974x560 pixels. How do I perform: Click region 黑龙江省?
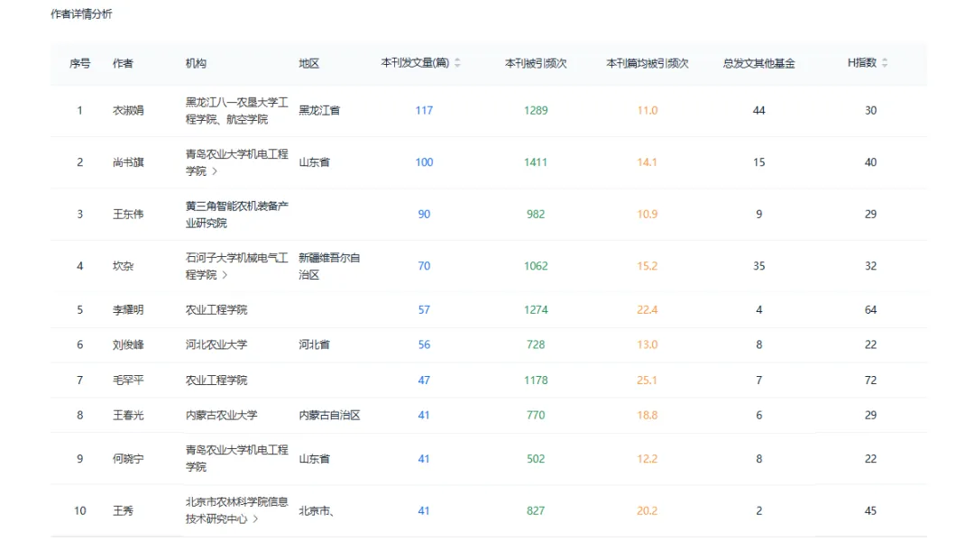coord(319,111)
